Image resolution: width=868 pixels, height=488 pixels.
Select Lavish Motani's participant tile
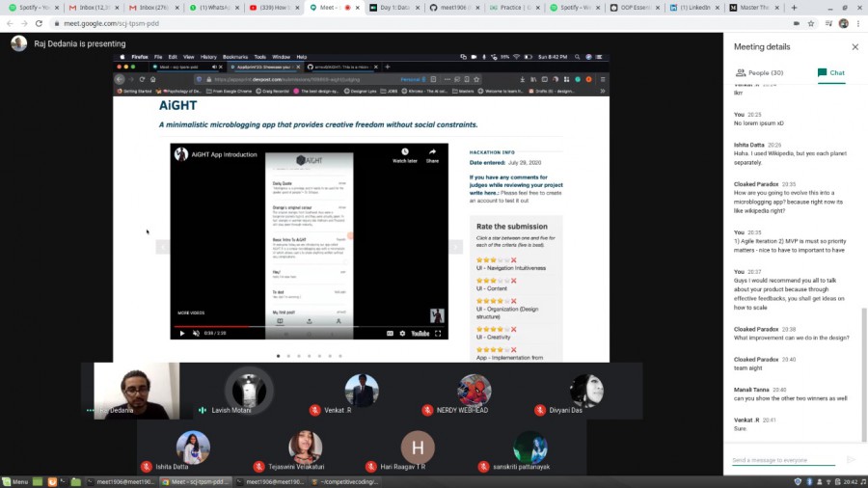[x=245, y=391]
